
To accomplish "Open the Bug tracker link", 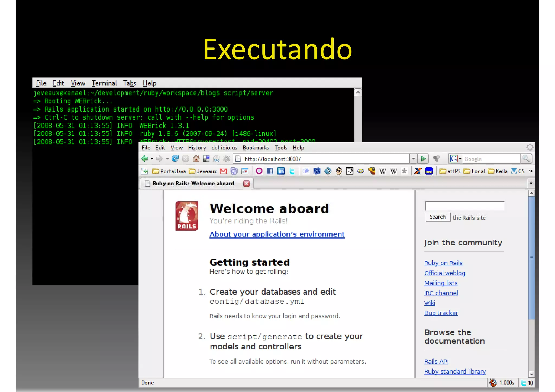I will click(441, 313).
